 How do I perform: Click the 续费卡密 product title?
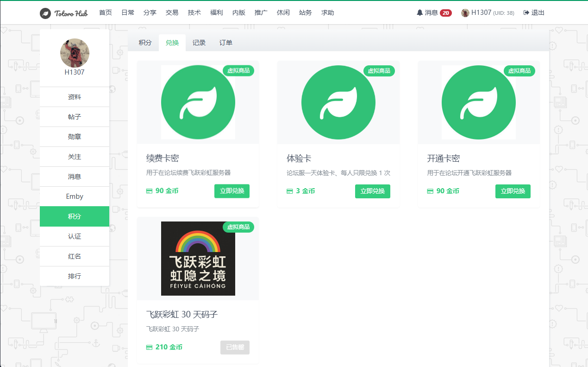pos(163,158)
